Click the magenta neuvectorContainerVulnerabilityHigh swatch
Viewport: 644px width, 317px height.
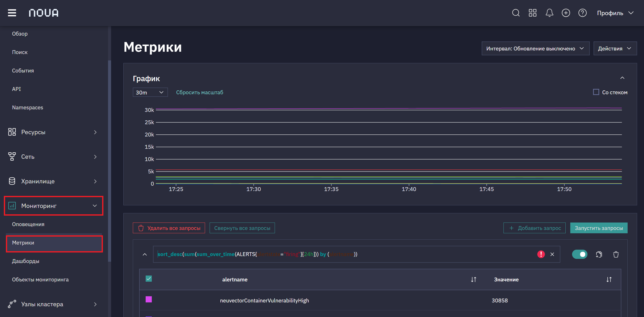[x=149, y=299]
